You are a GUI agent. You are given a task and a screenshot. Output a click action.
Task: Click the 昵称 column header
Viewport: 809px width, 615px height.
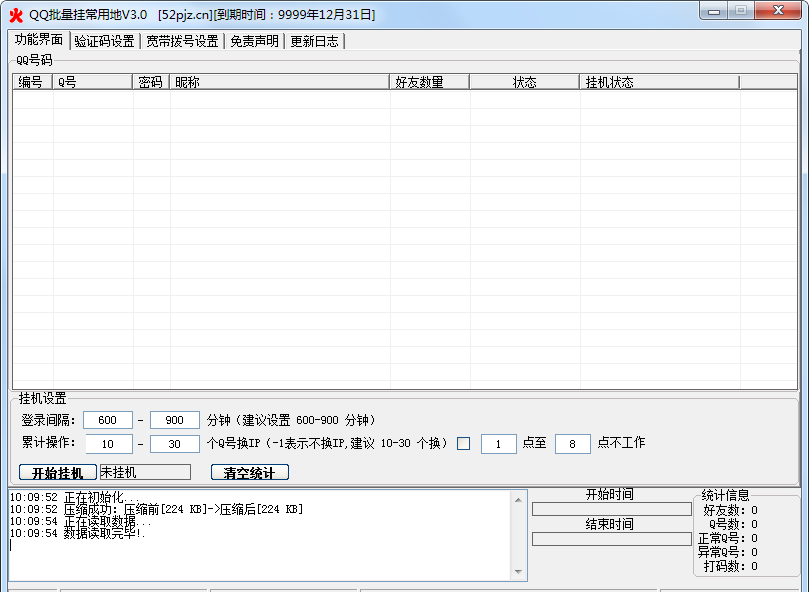[x=279, y=82]
